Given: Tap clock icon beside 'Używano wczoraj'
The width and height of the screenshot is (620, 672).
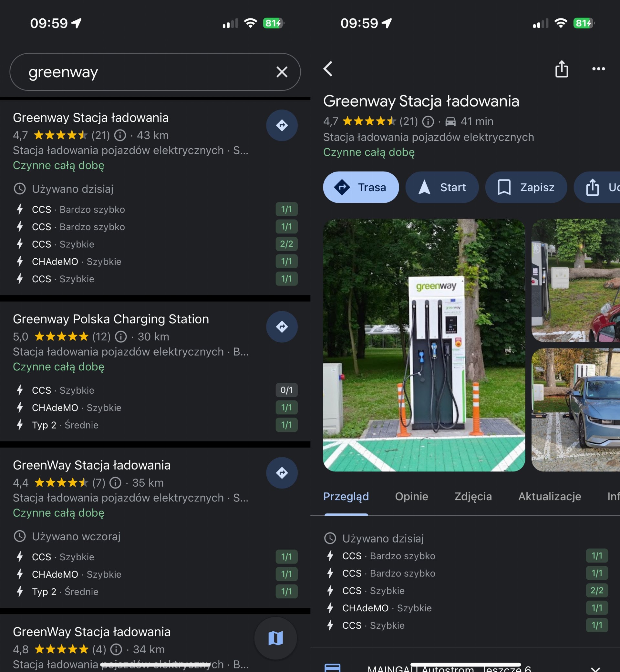Looking at the screenshot, I should 19,536.
